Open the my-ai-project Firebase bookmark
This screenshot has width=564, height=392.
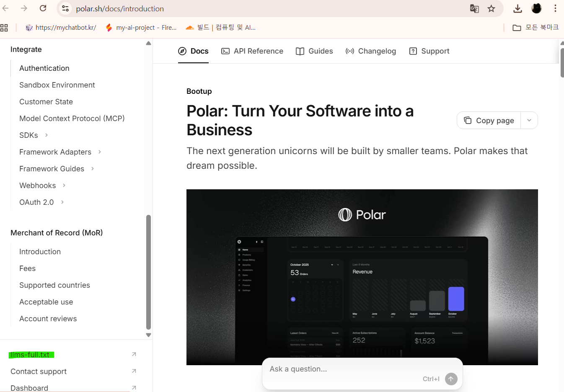(141, 28)
